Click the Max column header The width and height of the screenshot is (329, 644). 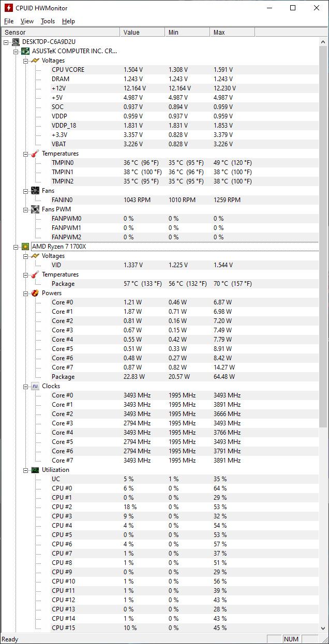(x=232, y=32)
